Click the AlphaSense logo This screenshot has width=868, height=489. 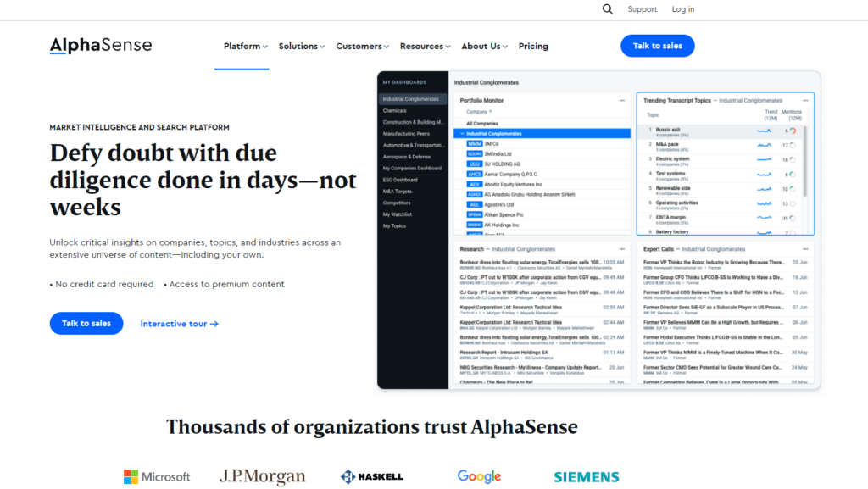(x=101, y=46)
